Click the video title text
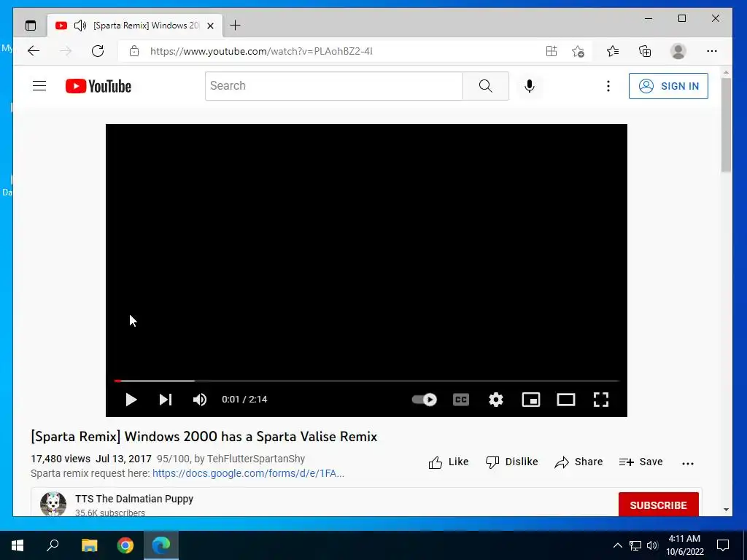The height and width of the screenshot is (560, 747). click(204, 437)
